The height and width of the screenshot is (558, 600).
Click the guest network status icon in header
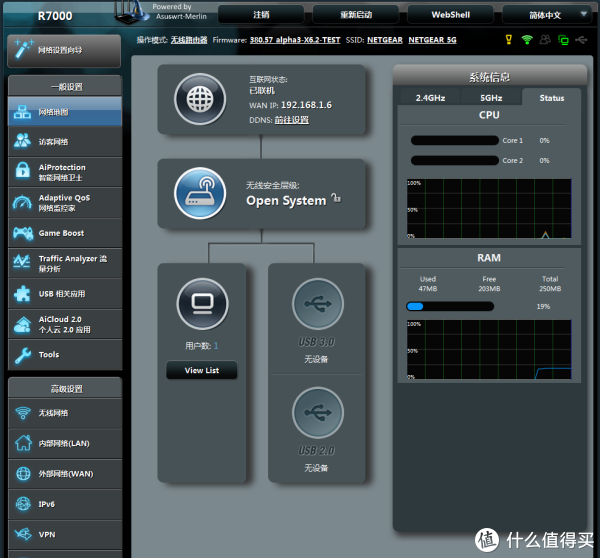tap(545, 39)
